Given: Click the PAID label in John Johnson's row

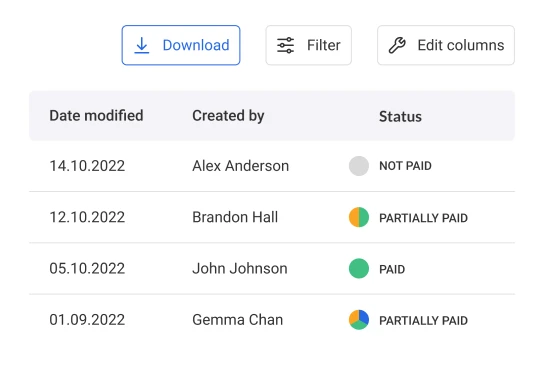Looking at the screenshot, I should 392,270.
